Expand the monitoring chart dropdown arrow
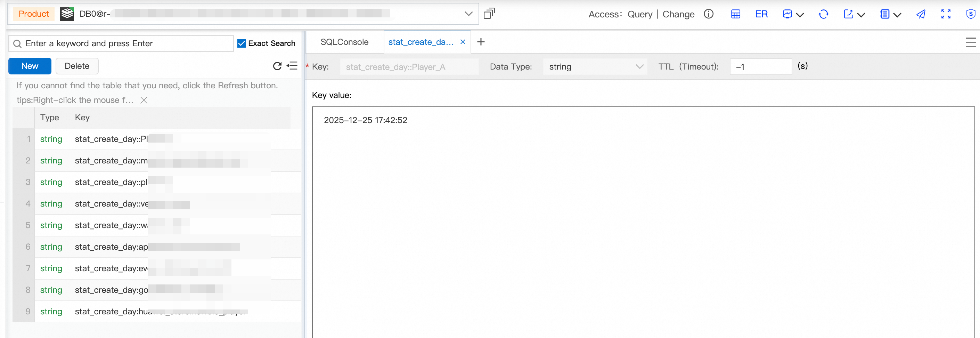980x338 pixels. (x=800, y=15)
